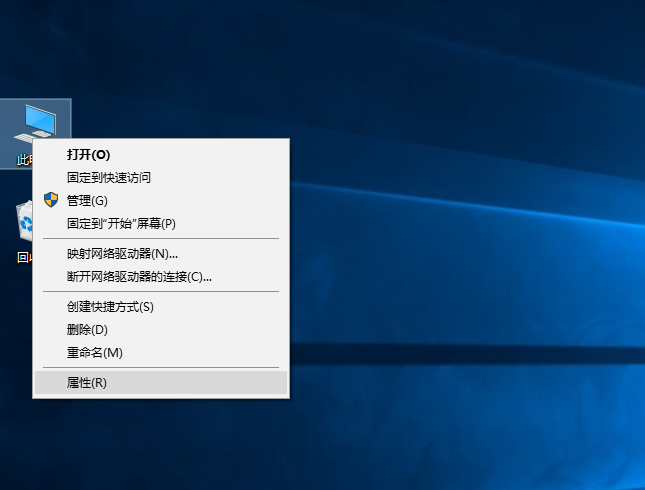Click 断开网络驱动器的连接(C)... menu item
This screenshot has height=490, width=645.
tap(139, 276)
